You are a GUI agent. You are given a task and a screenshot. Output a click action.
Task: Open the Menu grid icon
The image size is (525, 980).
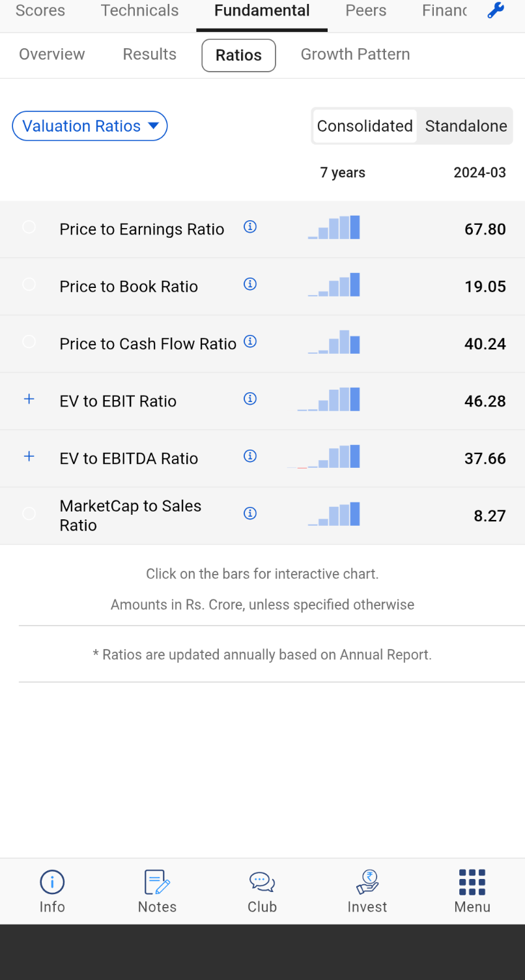[x=472, y=883]
